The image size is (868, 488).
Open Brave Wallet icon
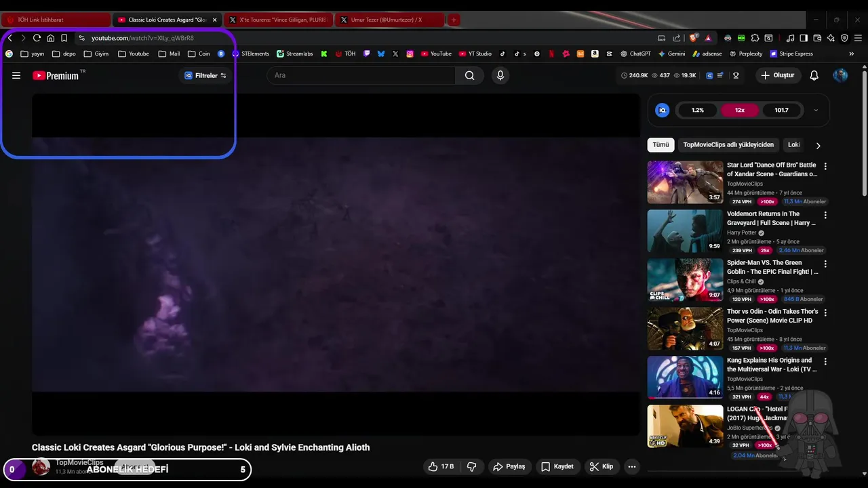coord(817,38)
